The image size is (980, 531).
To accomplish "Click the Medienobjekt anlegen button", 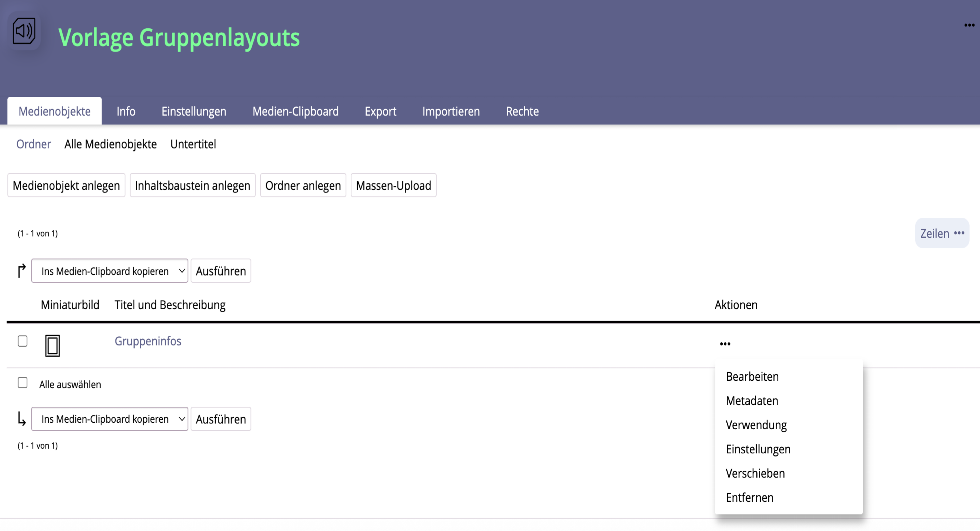I will [x=66, y=186].
